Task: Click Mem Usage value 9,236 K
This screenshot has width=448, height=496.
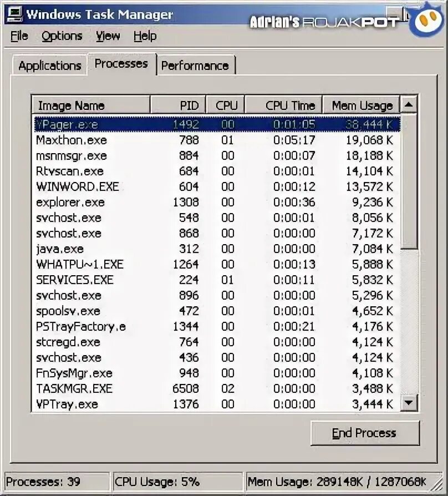Action: (x=373, y=202)
